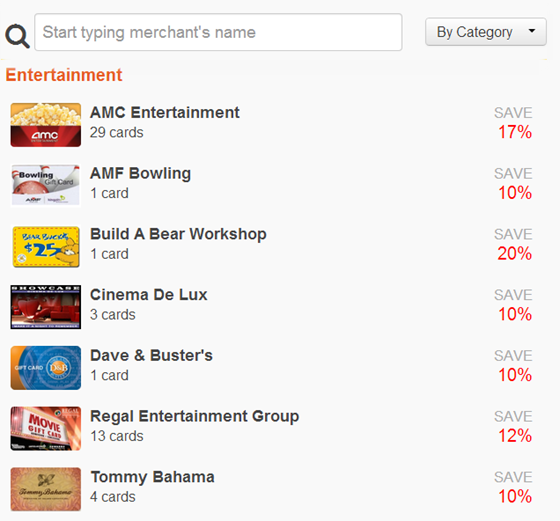560x521 pixels.
Task: Open the By Category dropdown
Action: click(486, 32)
